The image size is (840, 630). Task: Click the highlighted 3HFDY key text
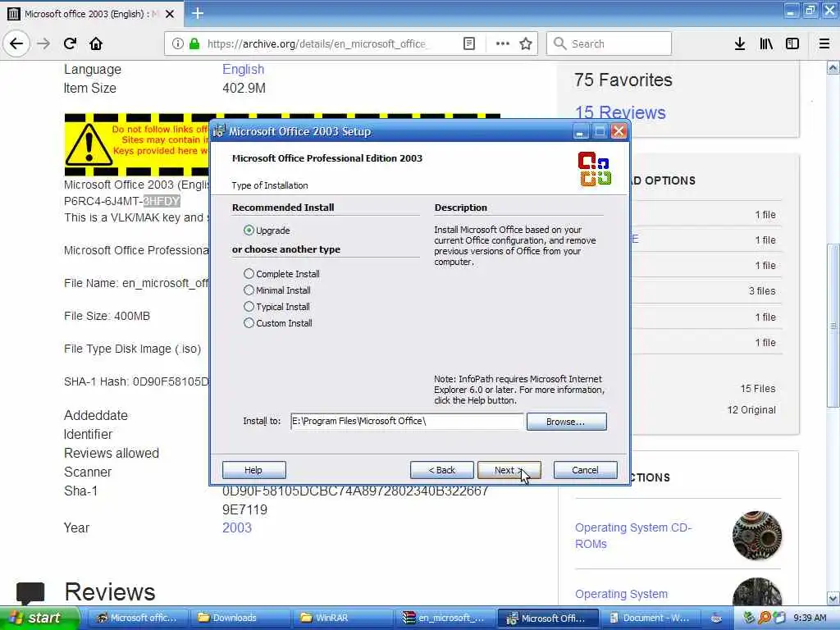click(162, 202)
